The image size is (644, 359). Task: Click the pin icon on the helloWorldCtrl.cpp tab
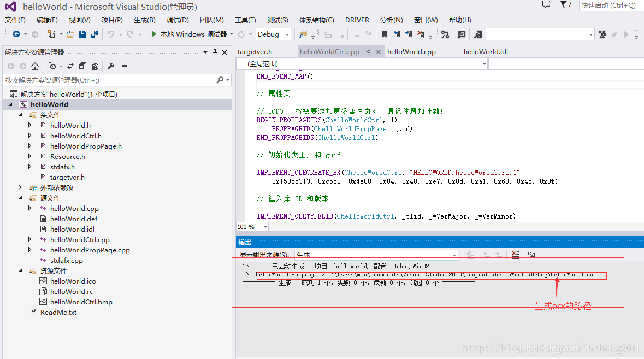pos(368,52)
